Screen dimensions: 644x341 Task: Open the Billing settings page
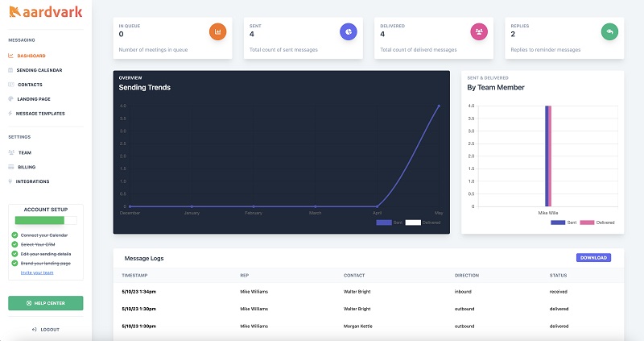coord(27,167)
